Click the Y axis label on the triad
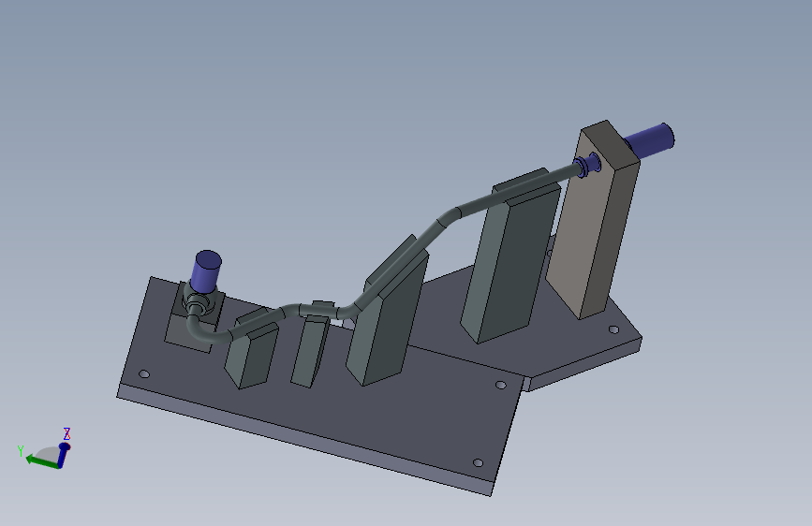This screenshot has width=812, height=526. point(21,450)
